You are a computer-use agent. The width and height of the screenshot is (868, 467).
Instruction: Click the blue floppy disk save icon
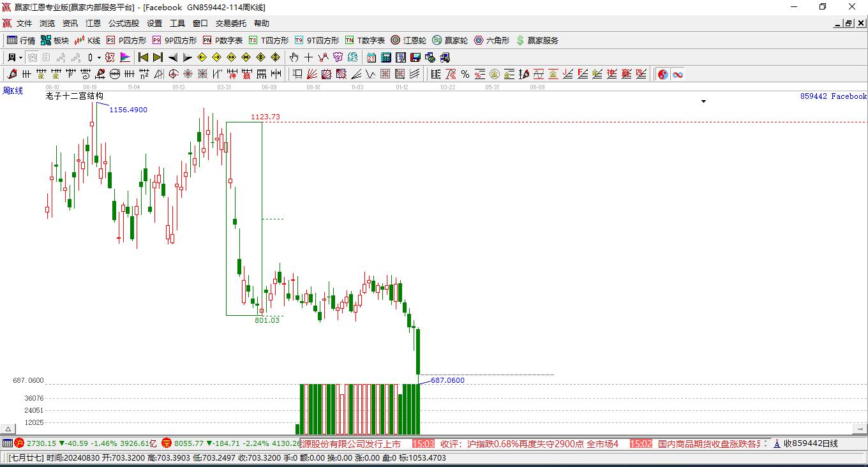(x=415, y=57)
